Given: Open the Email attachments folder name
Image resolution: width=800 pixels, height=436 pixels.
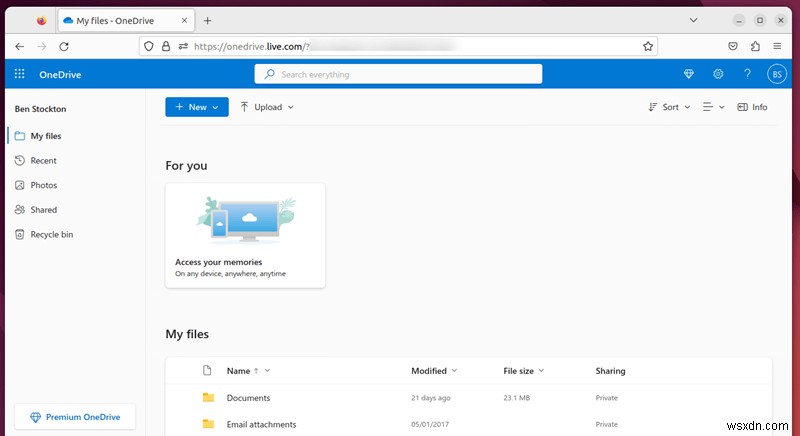Looking at the screenshot, I should (261, 424).
